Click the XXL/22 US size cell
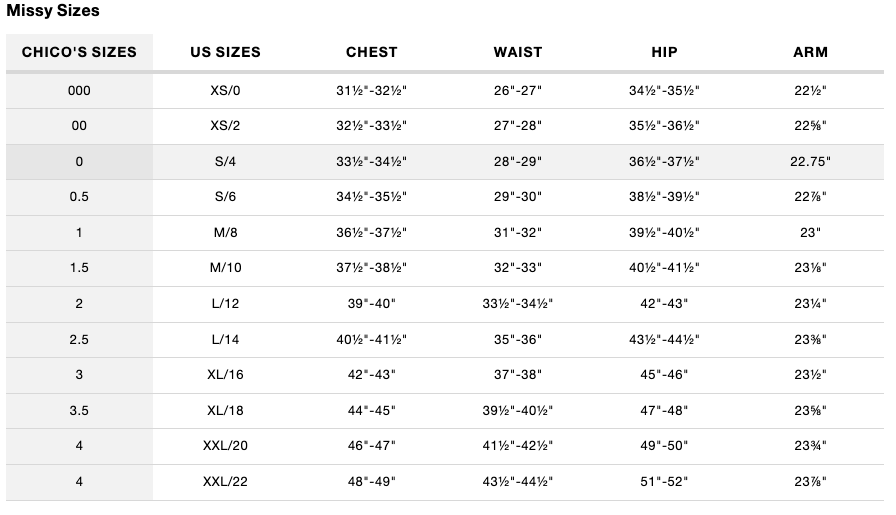The height and width of the screenshot is (515, 896). pyautogui.click(x=225, y=482)
